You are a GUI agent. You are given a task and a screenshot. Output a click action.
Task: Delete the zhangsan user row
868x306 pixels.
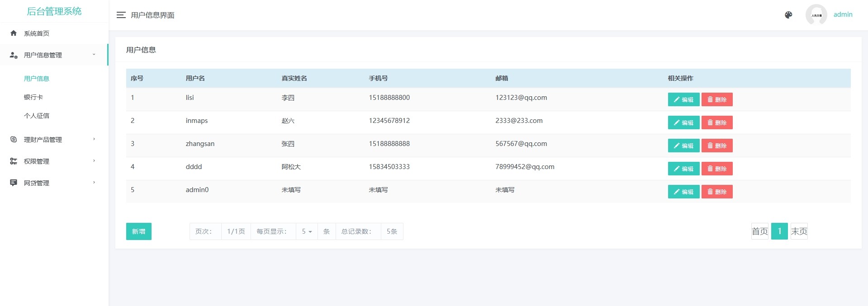717,146
